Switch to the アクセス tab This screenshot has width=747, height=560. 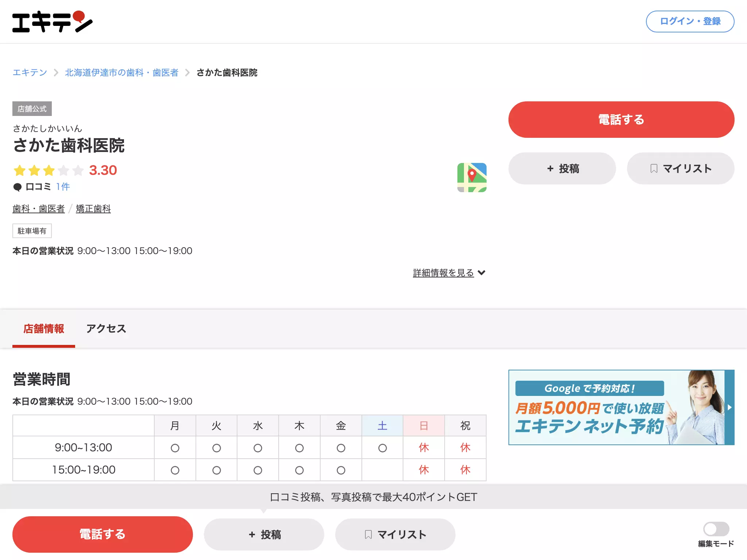point(106,329)
